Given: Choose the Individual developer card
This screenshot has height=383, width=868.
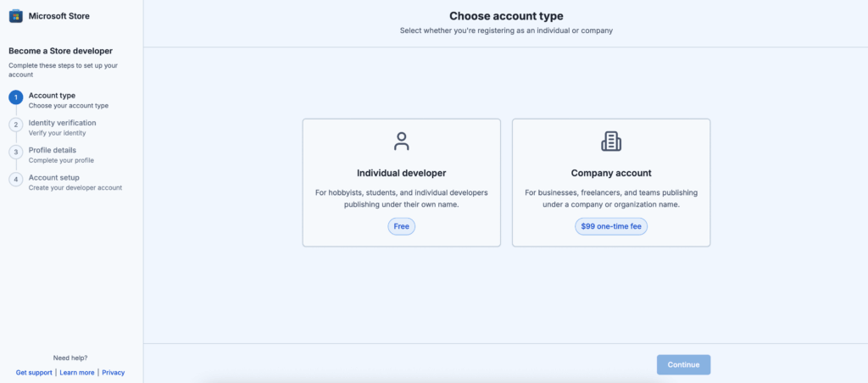Looking at the screenshot, I should click(x=401, y=183).
